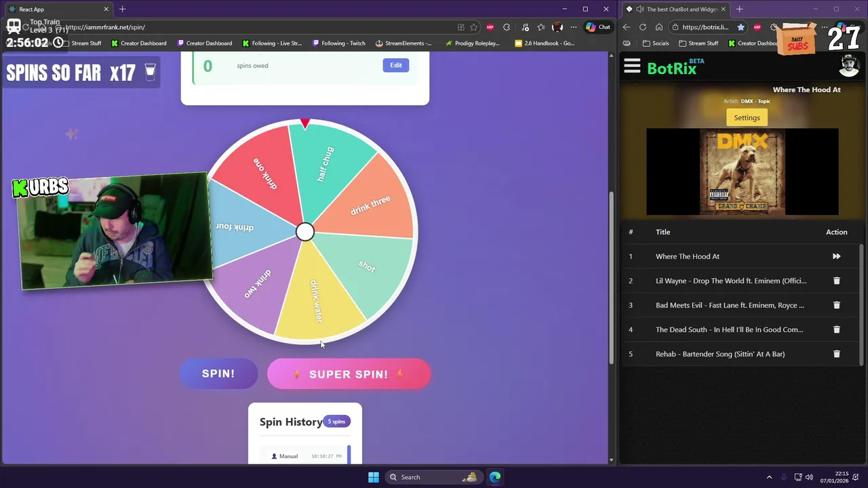Viewport: 868px width, 488px height.
Task: Open the ABP extension in left browser
Action: pos(490,27)
